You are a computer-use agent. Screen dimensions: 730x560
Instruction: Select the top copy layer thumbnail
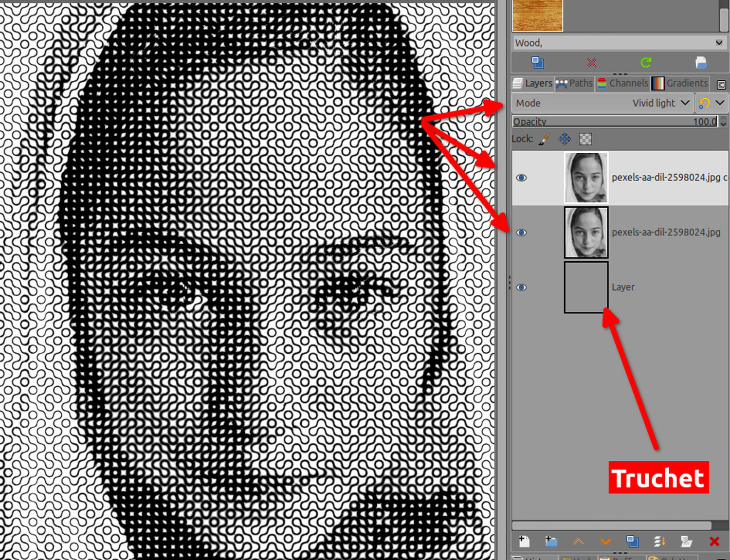[x=586, y=178]
